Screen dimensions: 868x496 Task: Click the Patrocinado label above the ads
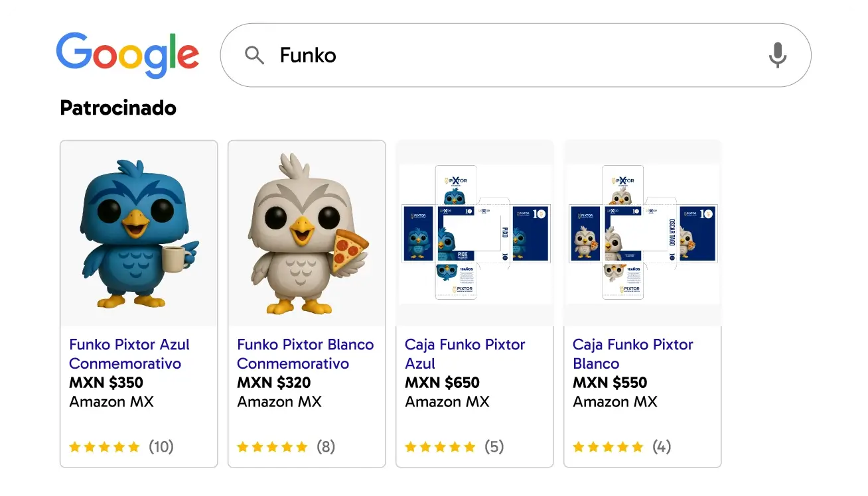coord(117,107)
